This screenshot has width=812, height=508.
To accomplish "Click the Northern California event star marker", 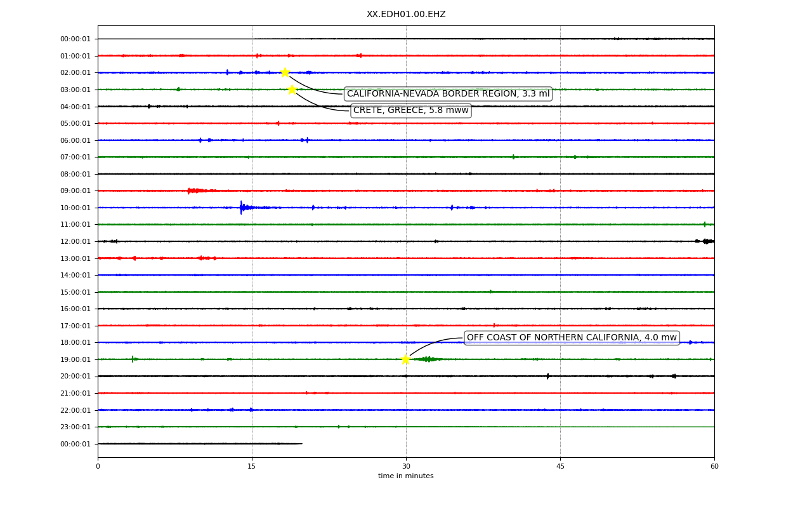I will pos(405,359).
